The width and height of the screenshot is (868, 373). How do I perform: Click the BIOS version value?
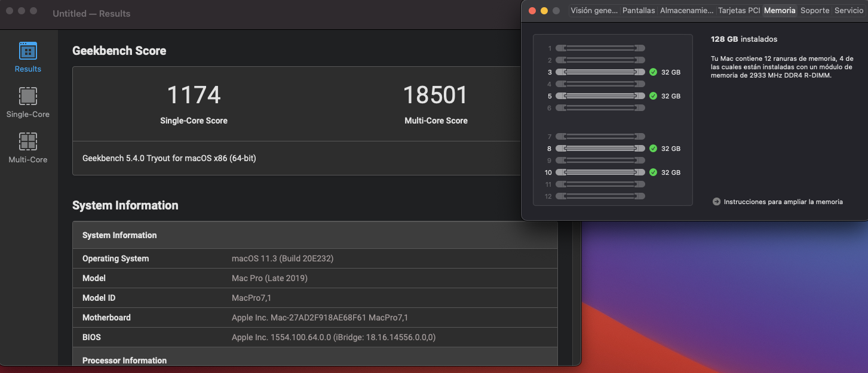coord(333,337)
